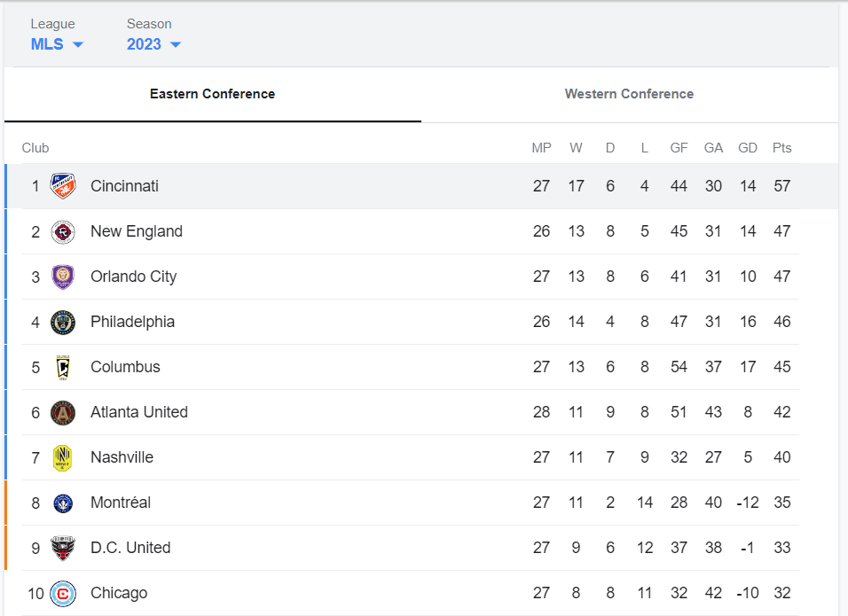Click the Pts column header
The height and width of the screenshot is (616, 848).
point(781,148)
